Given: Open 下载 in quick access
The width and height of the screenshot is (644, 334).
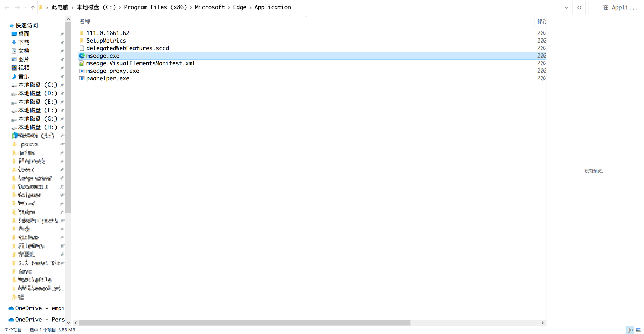Looking at the screenshot, I should pos(24,42).
